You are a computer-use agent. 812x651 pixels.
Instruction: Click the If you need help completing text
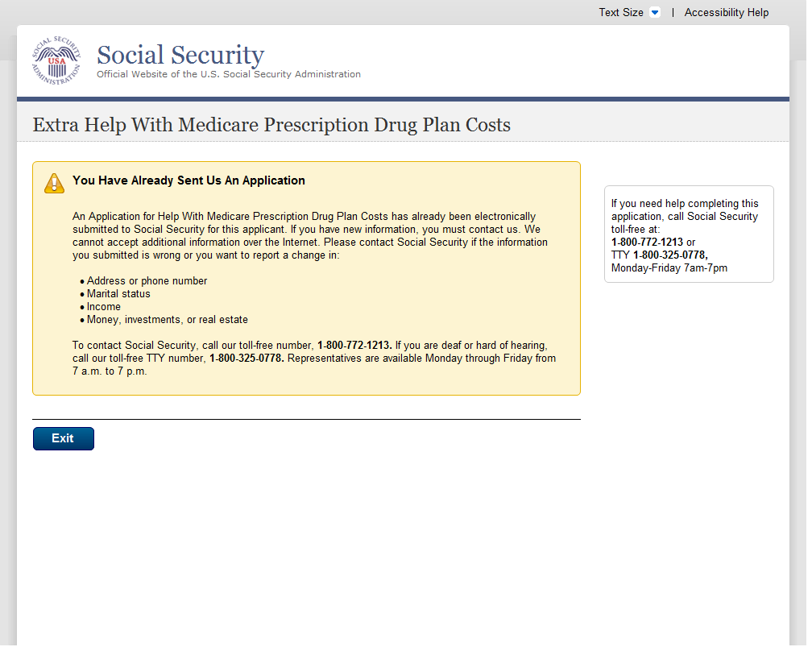point(685,204)
